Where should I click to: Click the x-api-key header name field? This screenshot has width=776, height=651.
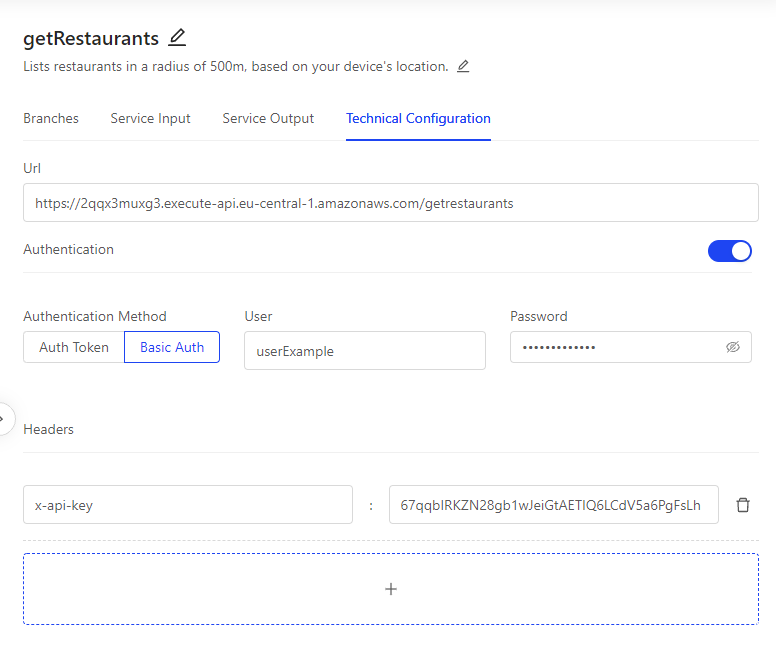click(188, 504)
